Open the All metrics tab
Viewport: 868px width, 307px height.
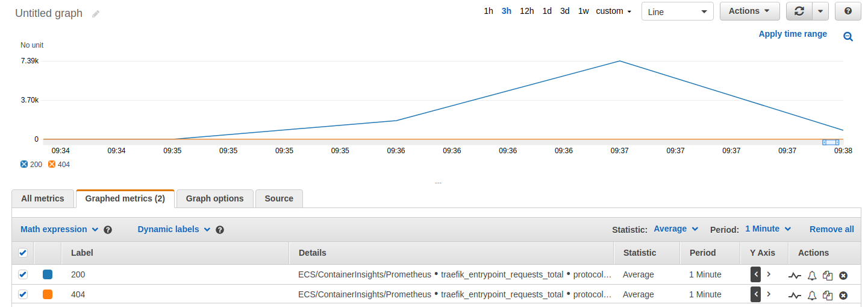coord(42,198)
